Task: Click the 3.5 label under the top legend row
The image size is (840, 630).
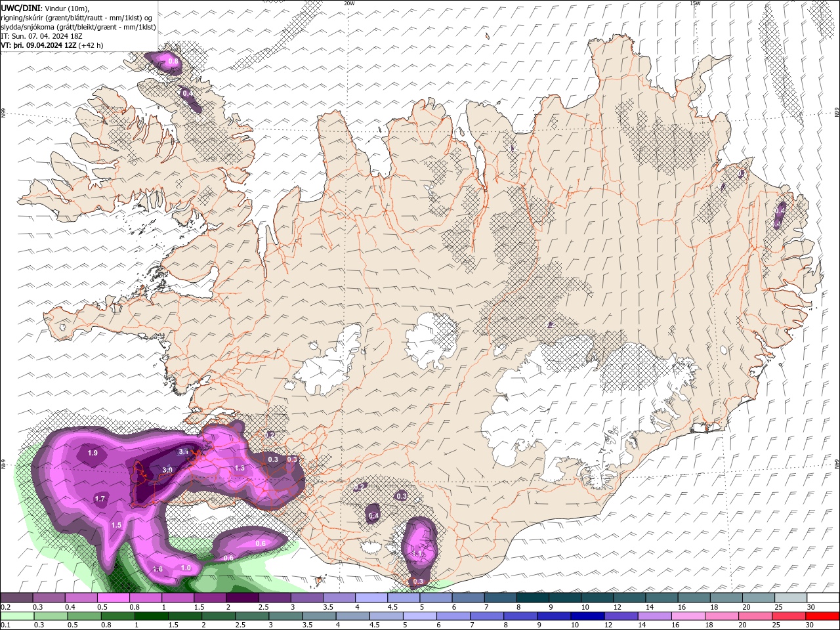Action: [x=328, y=607]
